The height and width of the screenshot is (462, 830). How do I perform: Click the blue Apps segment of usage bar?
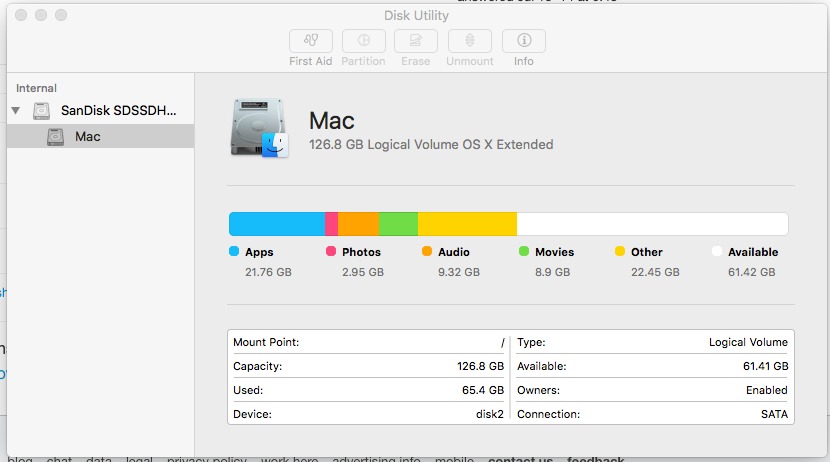(277, 224)
